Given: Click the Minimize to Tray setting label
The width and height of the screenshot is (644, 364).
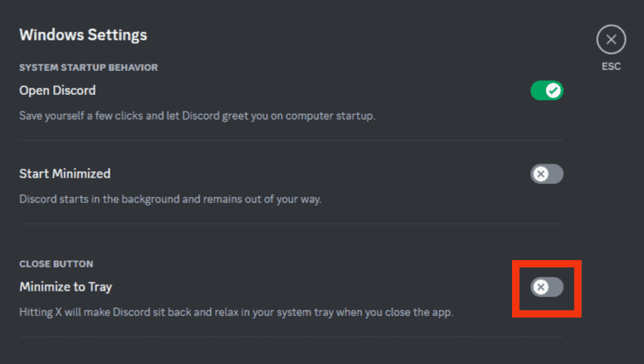Looking at the screenshot, I should pos(66,286).
